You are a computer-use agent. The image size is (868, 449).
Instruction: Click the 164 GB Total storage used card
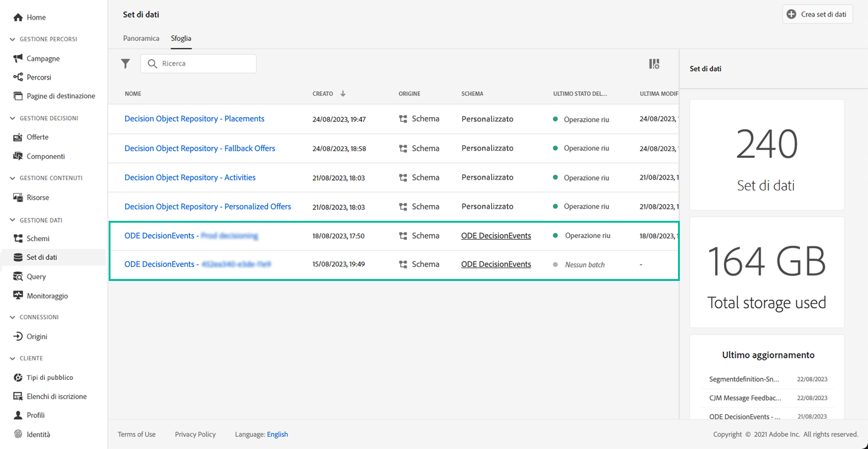767,272
